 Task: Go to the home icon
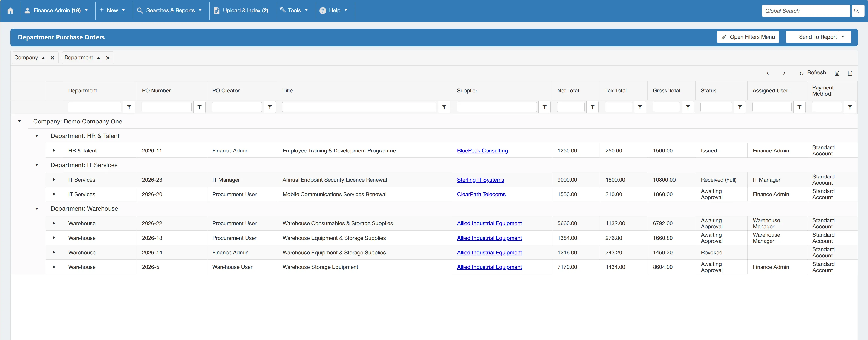10,11
